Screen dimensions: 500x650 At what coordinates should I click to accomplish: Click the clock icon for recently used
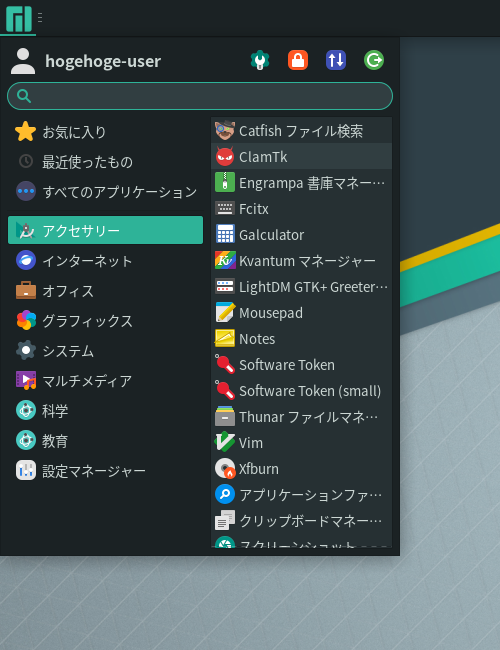(26, 161)
